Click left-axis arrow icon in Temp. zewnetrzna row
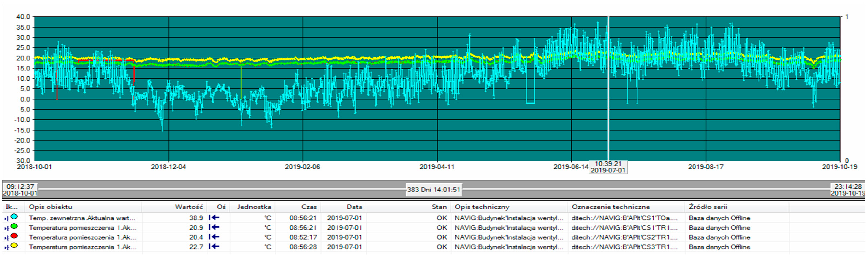The image size is (868, 260). [214, 218]
